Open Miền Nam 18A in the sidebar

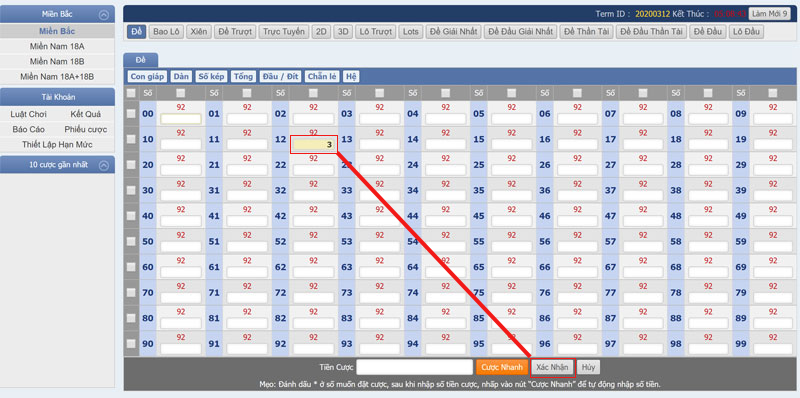point(57,46)
